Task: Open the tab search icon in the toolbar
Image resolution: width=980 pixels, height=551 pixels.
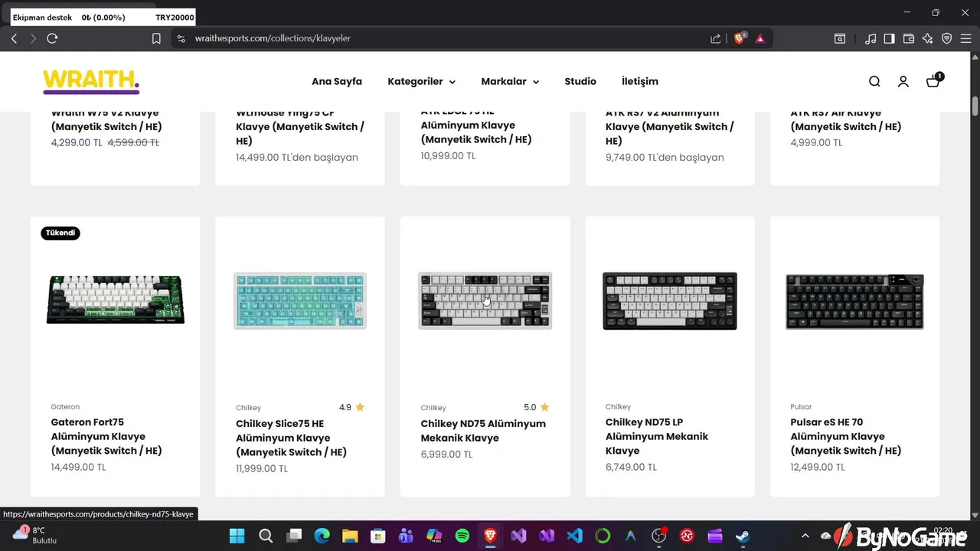Action: tap(840, 38)
